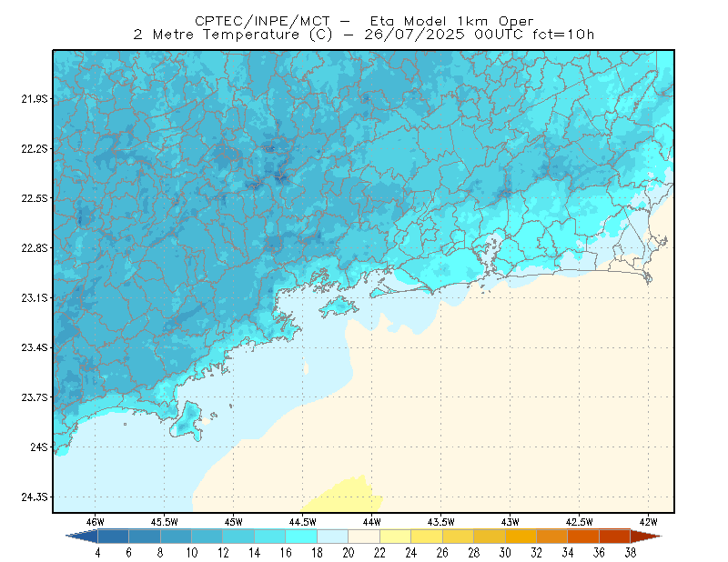Screen dimensions: 728x562
Task: Click the 24S latitude axis label
Action: (39, 447)
